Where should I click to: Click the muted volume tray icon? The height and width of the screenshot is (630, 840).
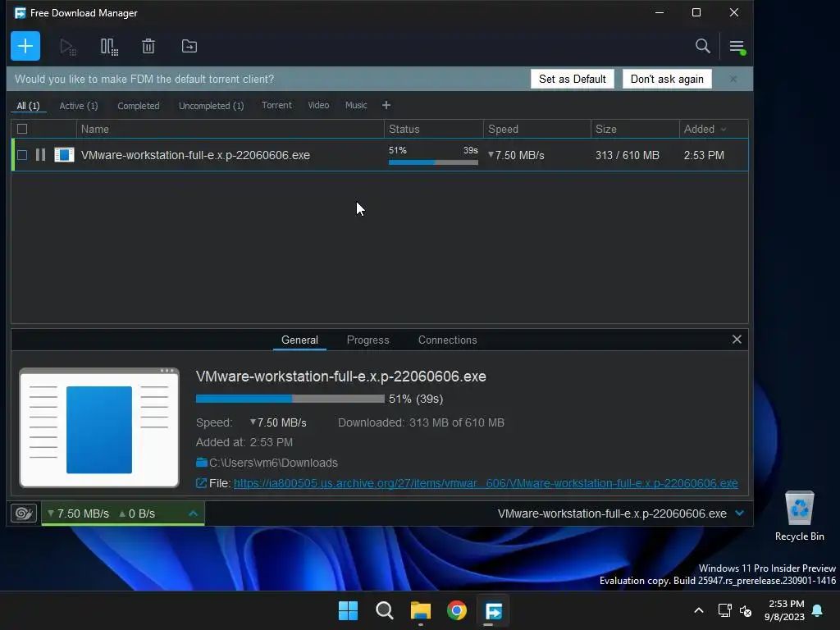point(746,610)
